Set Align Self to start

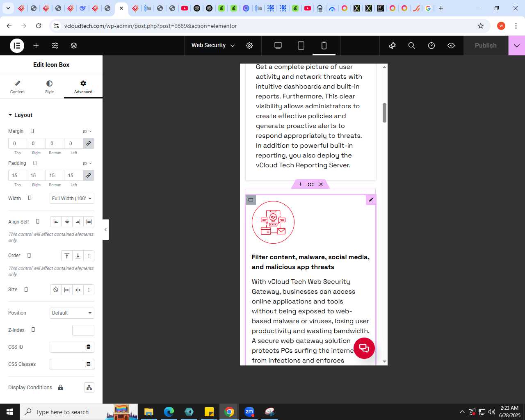tap(56, 222)
